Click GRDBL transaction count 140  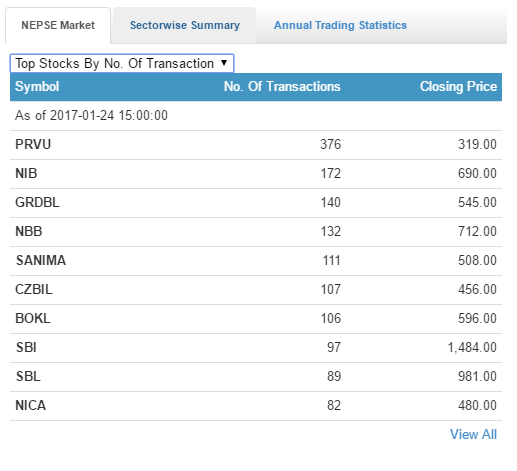click(330, 203)
